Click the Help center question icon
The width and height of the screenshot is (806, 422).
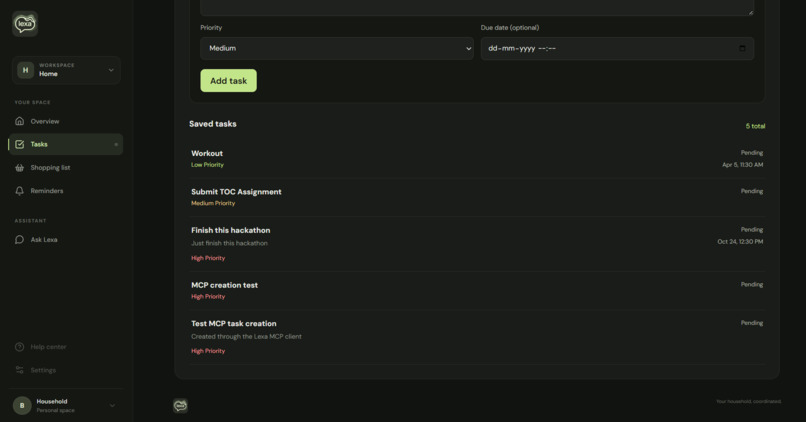tap(20, 347)
